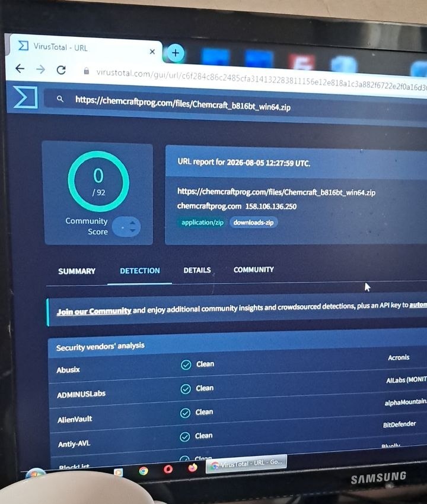The width and height of the screenshot is (427, 504).
Task: Reload the page with the refresh icon
Action: 61,69
